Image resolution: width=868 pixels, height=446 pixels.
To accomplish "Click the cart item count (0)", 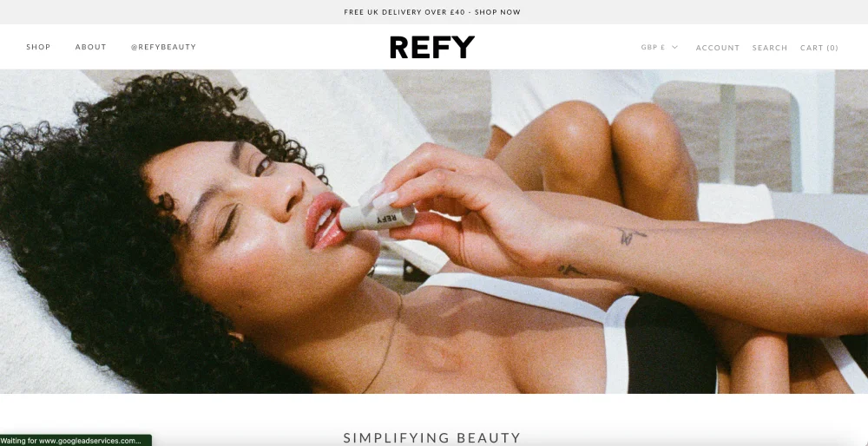I will 832,48.
